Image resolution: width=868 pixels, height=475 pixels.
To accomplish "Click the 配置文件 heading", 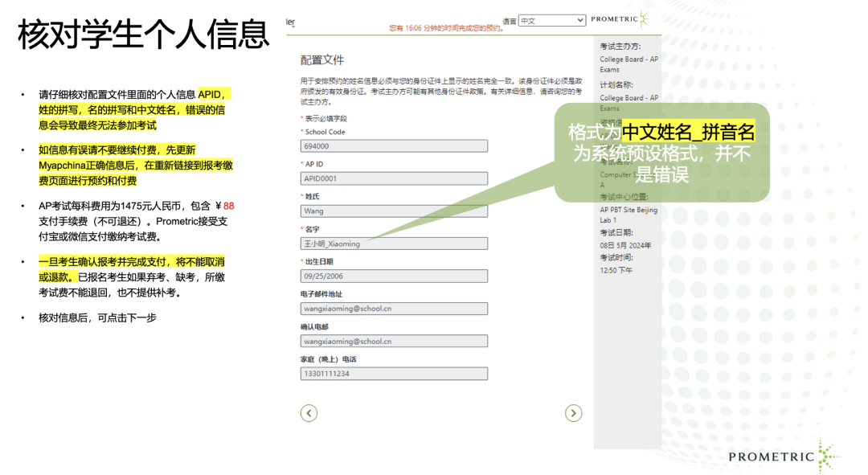I will point(322,59).
